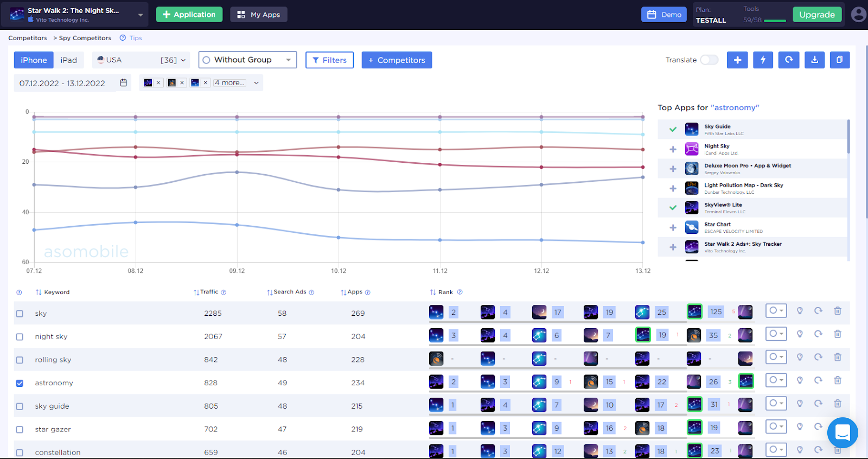The width and height of the screenshot is (868, 459).
Task: Click the Traffic help question icon
Action: pyautogui.click(x=224, y=292)
